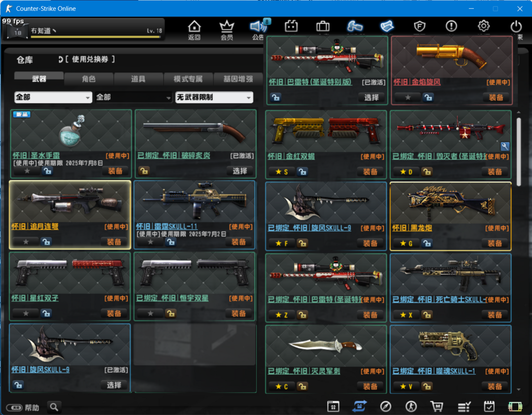Toggle the 帮助 help switch
Viewport: 532px width, 415px height.
coord(14,407)
